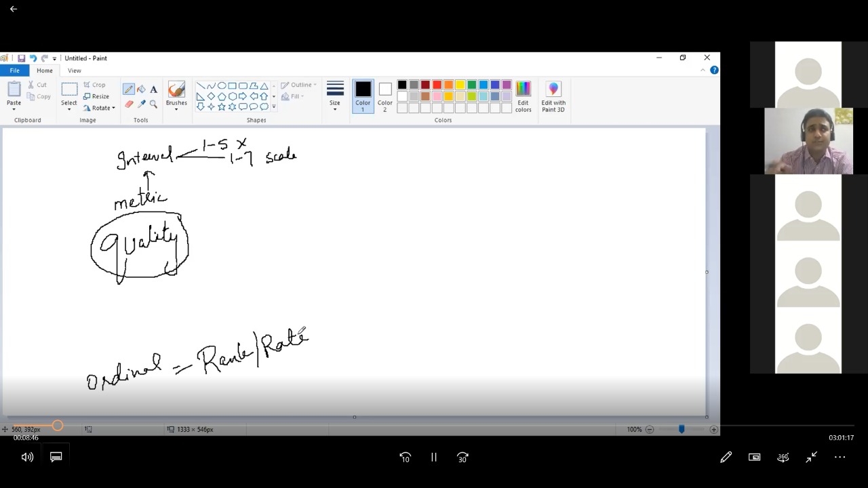868x488 pixels.
Task: Switch to the View tab
Action: tap(75, 70)
